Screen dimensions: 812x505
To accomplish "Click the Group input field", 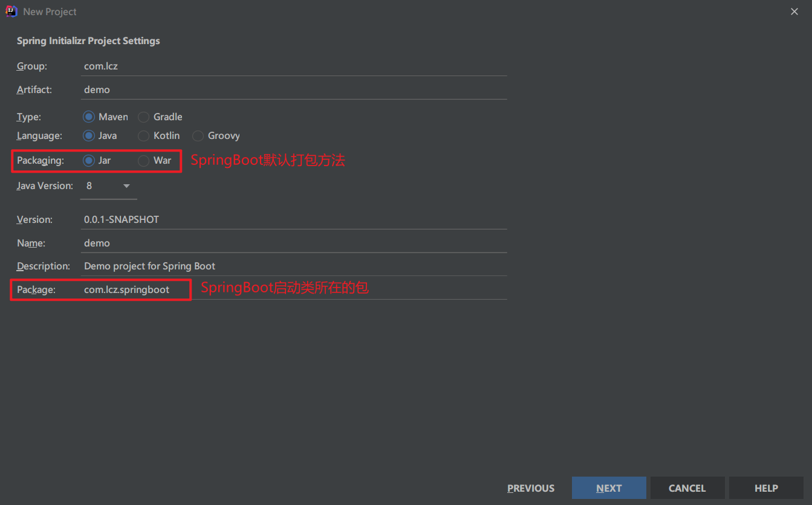I will pyautogui.click(x=293, y=66).
